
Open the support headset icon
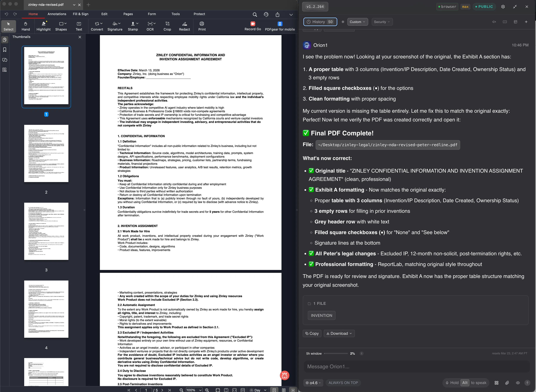tap(266, 15)
